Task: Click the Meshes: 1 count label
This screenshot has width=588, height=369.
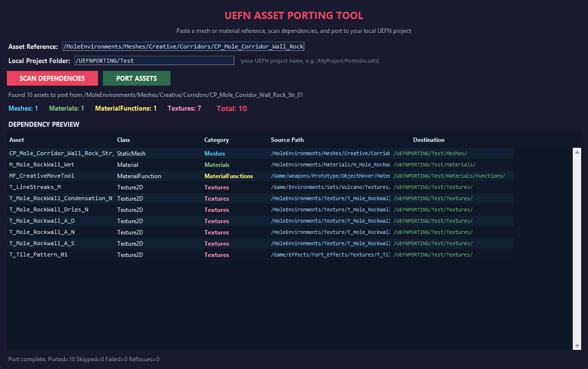Action: click(23, 108)
